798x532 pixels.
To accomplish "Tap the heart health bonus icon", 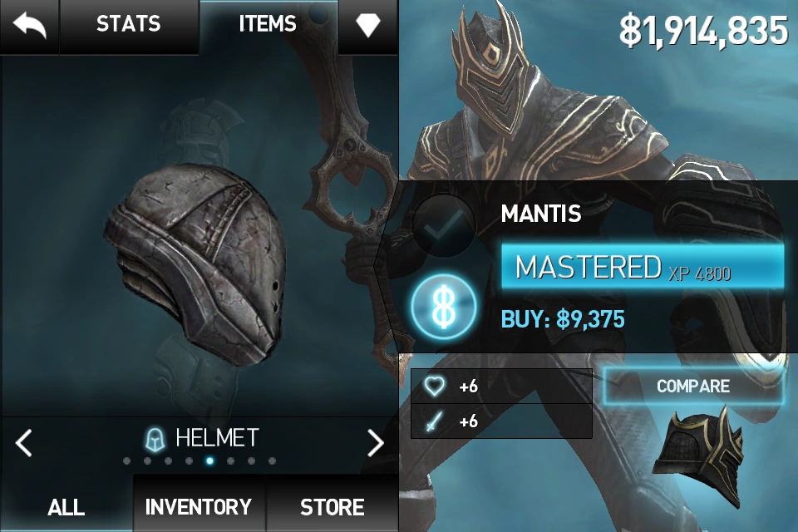I will click(x=434, y=387).
